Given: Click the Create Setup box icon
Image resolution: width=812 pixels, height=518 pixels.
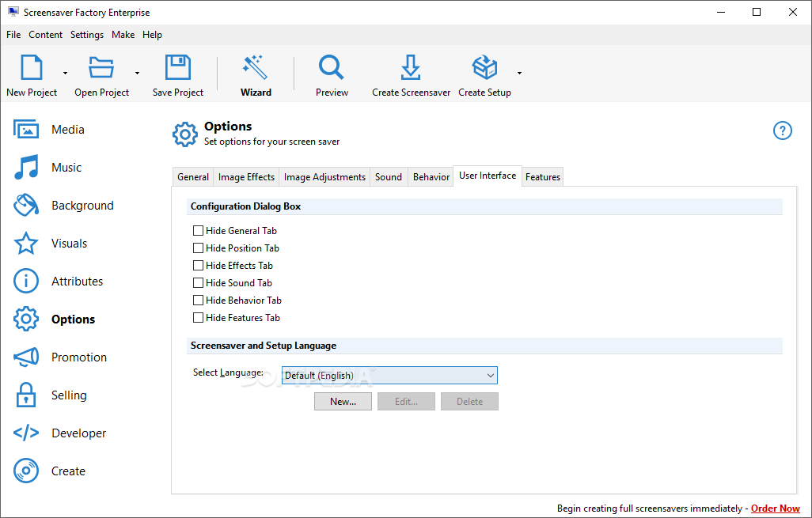Looking at the screenshot, I should click(484, 67).
